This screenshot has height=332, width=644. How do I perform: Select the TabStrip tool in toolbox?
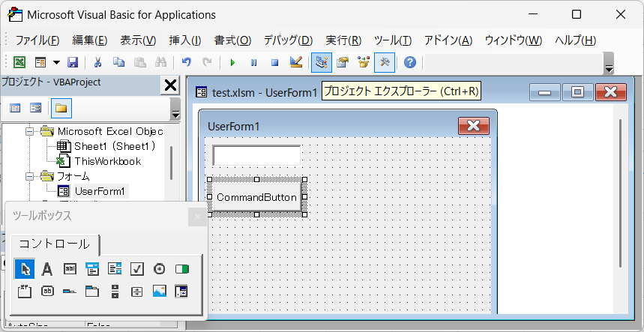click(70, 292)
